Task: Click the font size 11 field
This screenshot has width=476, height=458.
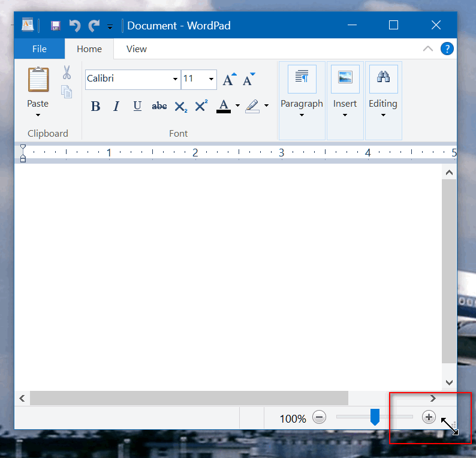Action: [x=194, y=79]
